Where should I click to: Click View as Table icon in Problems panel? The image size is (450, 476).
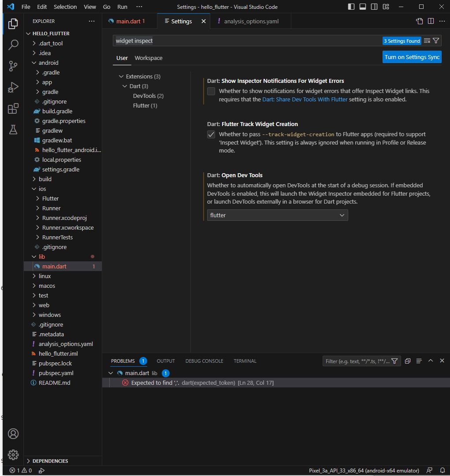419,361
